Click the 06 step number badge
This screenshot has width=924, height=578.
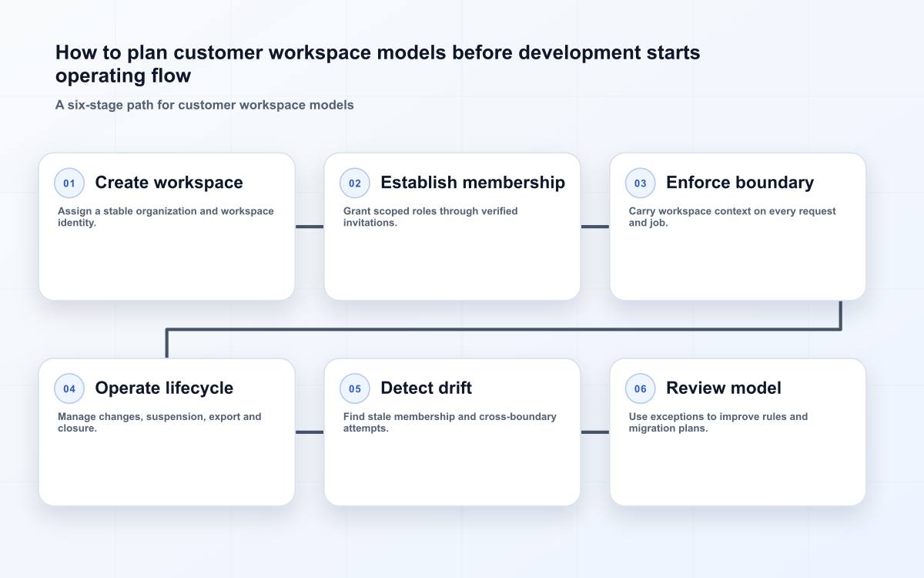click(641, 388)
